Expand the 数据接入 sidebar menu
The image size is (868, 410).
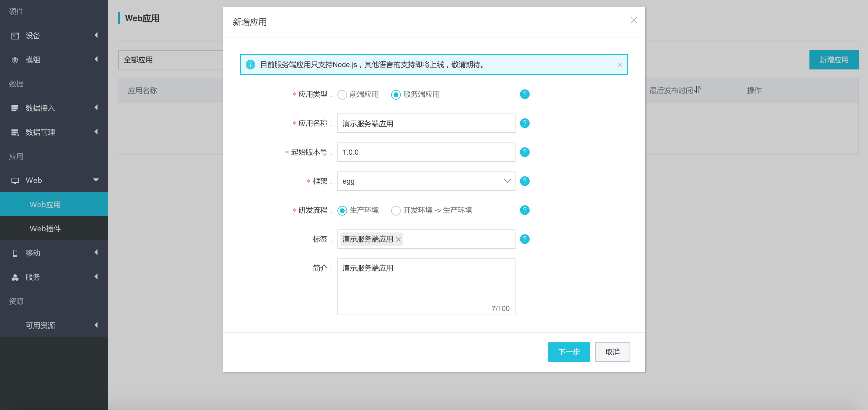click(x=54, y=108)
